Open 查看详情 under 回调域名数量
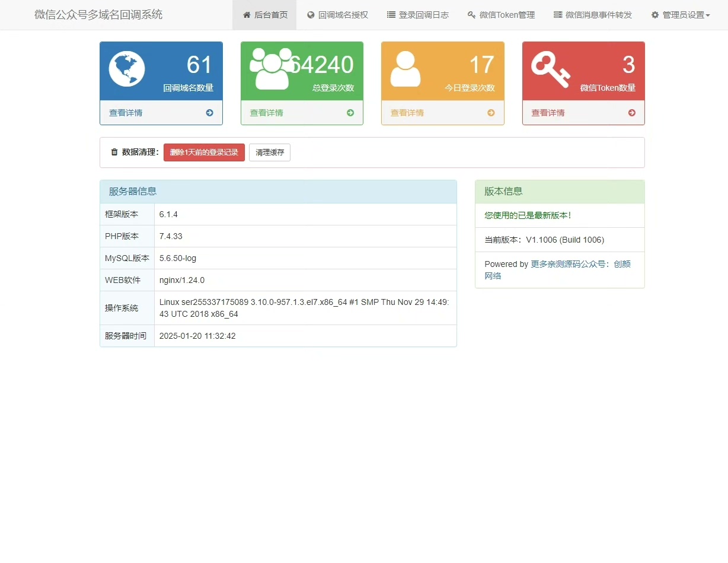 [x=126, y=113]
